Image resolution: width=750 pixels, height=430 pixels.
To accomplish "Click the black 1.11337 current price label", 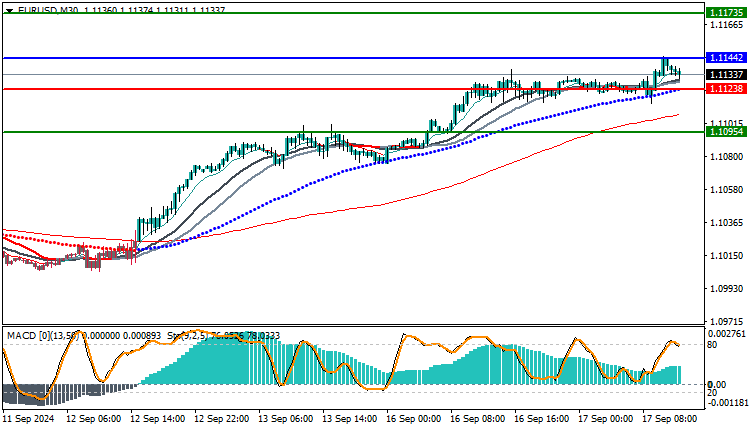I will point(726,75).
